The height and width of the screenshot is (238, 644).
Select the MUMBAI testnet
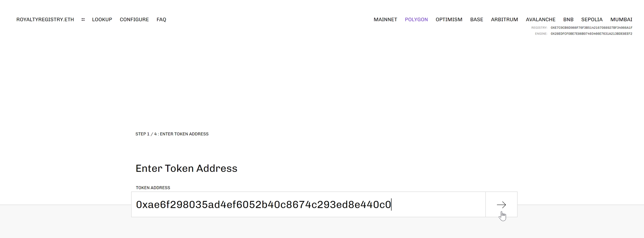coord(621,19)
